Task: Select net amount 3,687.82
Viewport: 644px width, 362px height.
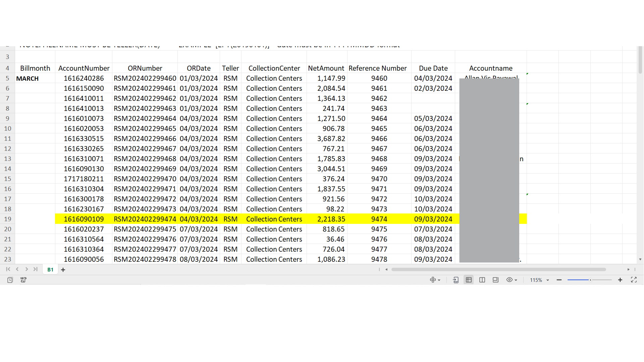Action: 327,138
